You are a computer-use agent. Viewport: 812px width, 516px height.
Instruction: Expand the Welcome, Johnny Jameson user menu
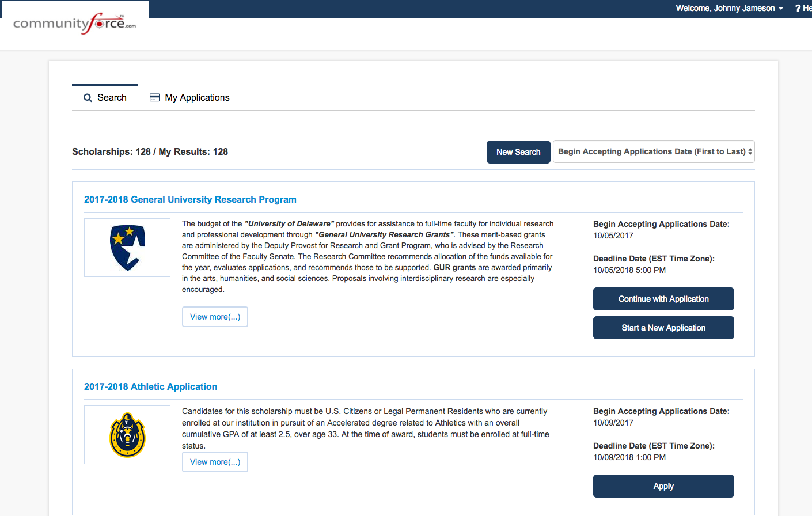(x=729, y=8)
